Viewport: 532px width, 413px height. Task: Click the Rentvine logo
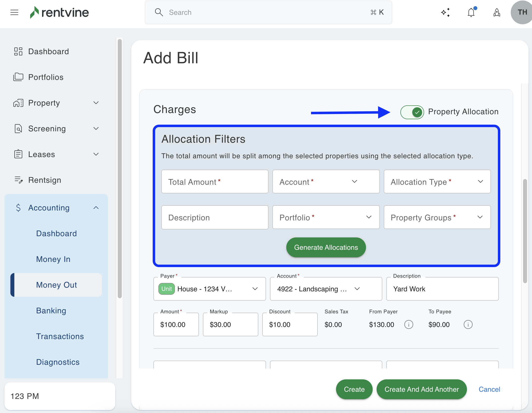pos(59,12)
